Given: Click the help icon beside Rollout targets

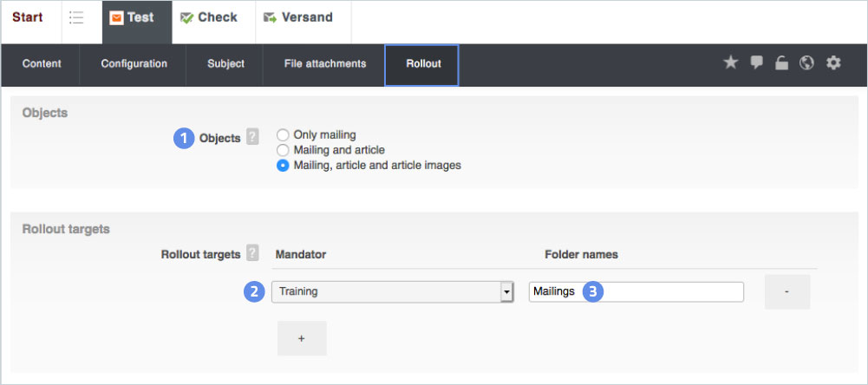Looking at the screenshot, I should (x=252, y=253).
